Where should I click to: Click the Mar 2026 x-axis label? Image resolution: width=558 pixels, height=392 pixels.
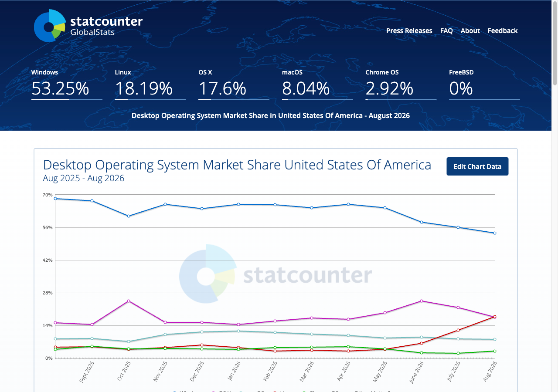(x=307, y=372)
